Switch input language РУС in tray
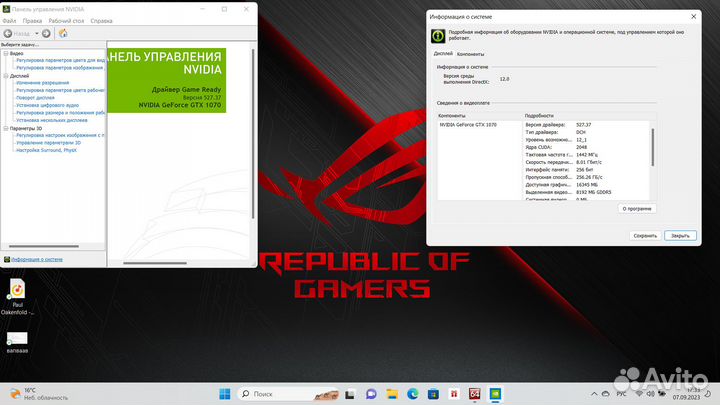The width and height of the screenshot is (720, 405). click(621, 394)
